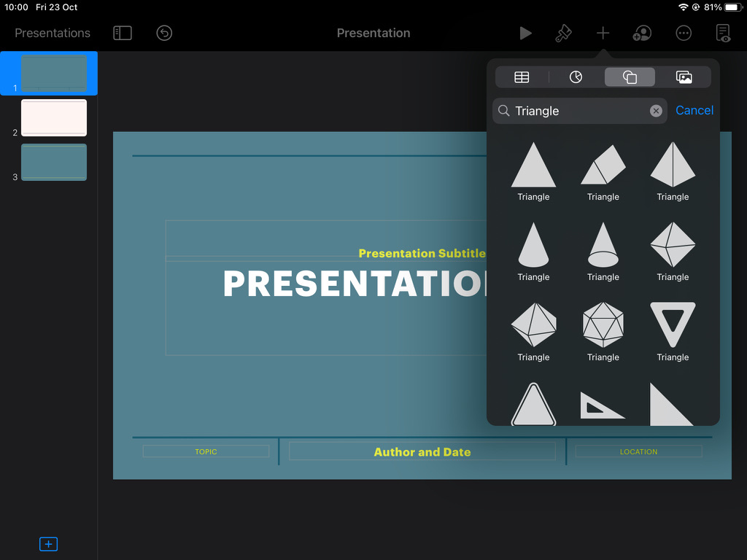The width and height of the screenshot is (747, 560).
Task: Switch to the Tables insert tab
Action: click(522, 77)
